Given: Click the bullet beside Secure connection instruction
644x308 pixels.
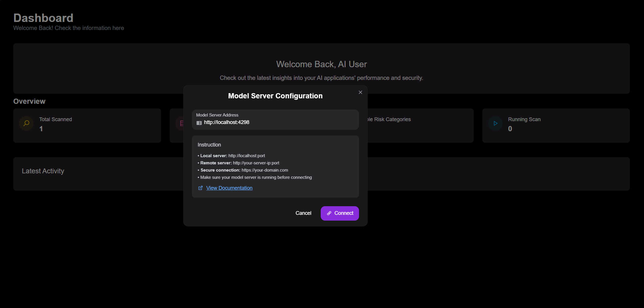Looking at the screenshot, I should click(198, 170).
